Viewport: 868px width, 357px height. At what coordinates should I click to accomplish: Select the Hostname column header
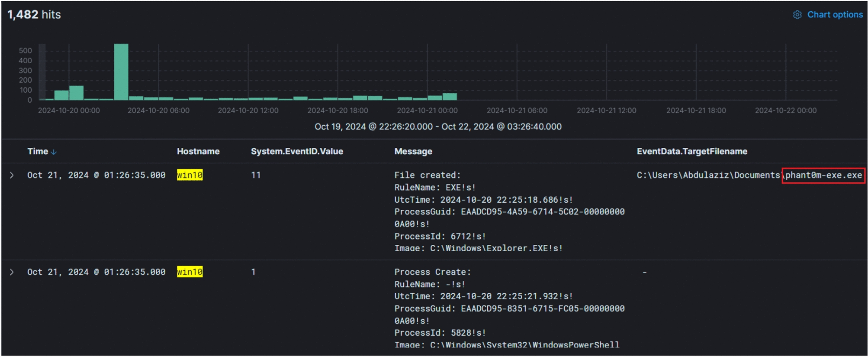coord(198,152)
